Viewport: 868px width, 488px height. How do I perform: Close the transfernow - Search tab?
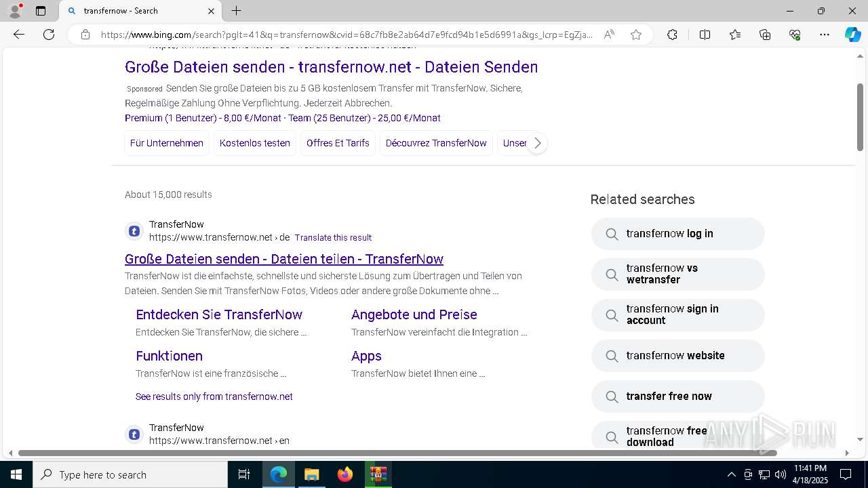(x=211, y=11)
